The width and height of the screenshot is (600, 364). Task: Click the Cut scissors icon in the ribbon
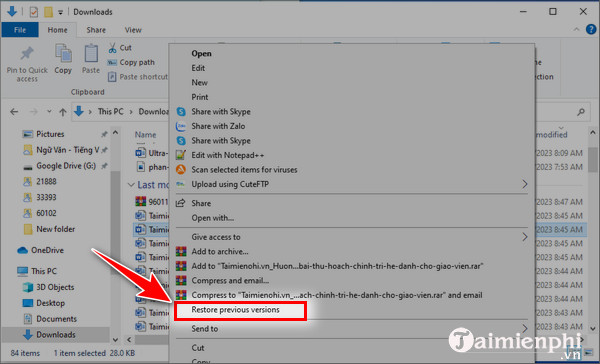(x=112, y=48)
